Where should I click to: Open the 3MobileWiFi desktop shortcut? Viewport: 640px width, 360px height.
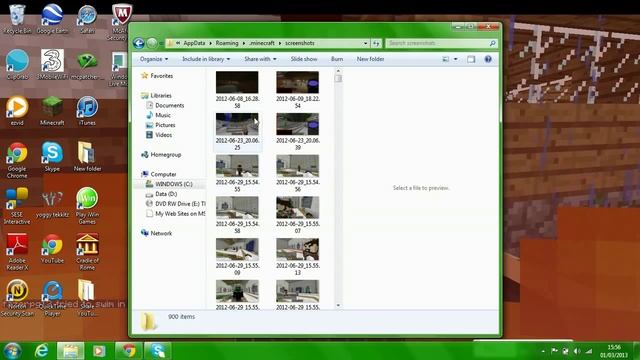52,64
